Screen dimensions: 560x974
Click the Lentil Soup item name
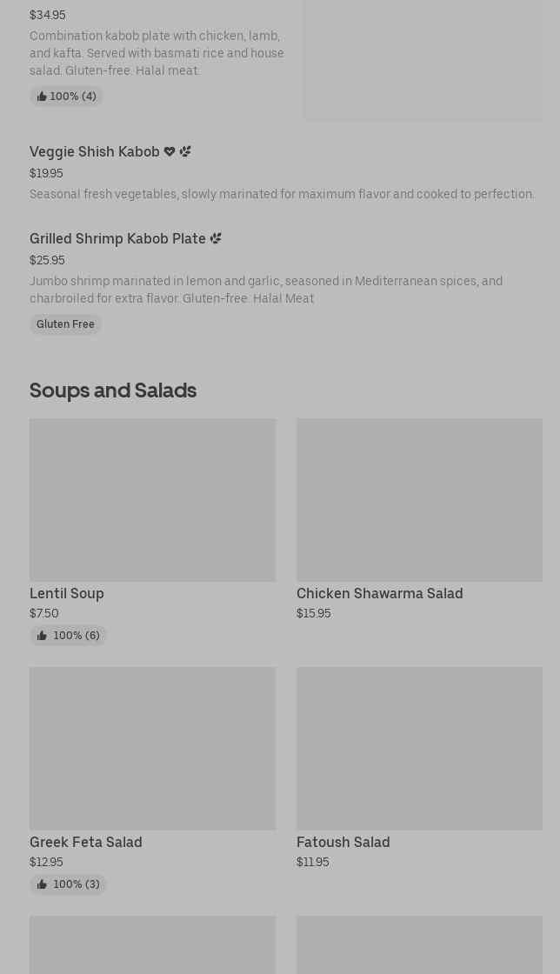coord(67,593)
